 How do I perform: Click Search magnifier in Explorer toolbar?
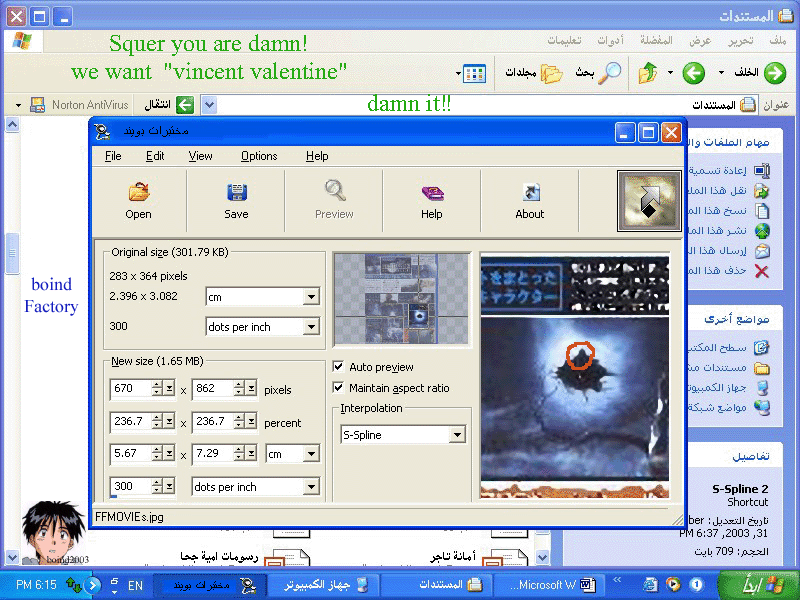tap(609, 73)
